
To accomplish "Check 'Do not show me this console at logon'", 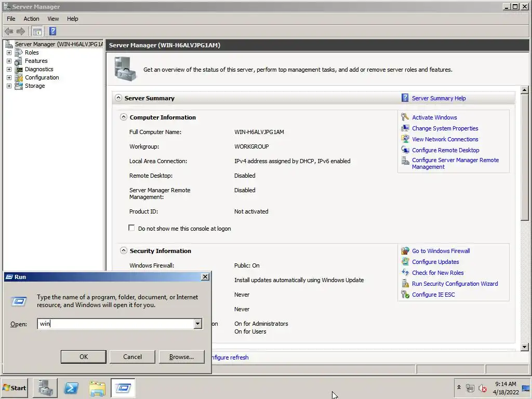I will pyautogui.click(x=131, y=228).
